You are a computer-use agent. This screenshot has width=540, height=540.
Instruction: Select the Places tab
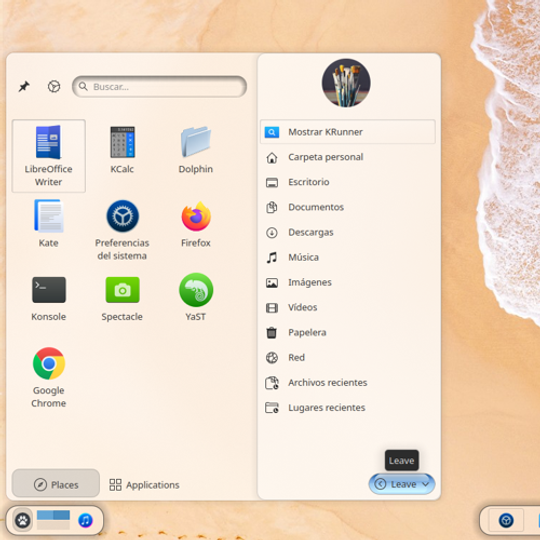click(x=56, y=485)
